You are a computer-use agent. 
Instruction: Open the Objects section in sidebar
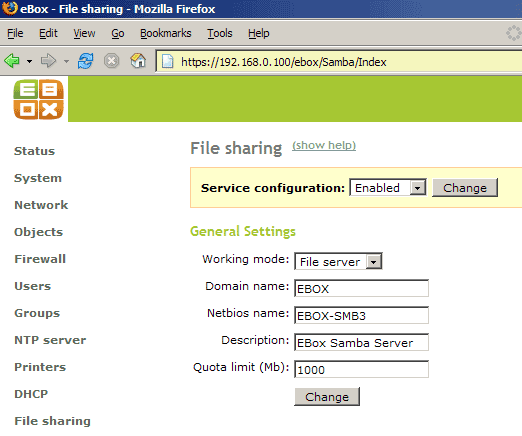tap(38, 232)
